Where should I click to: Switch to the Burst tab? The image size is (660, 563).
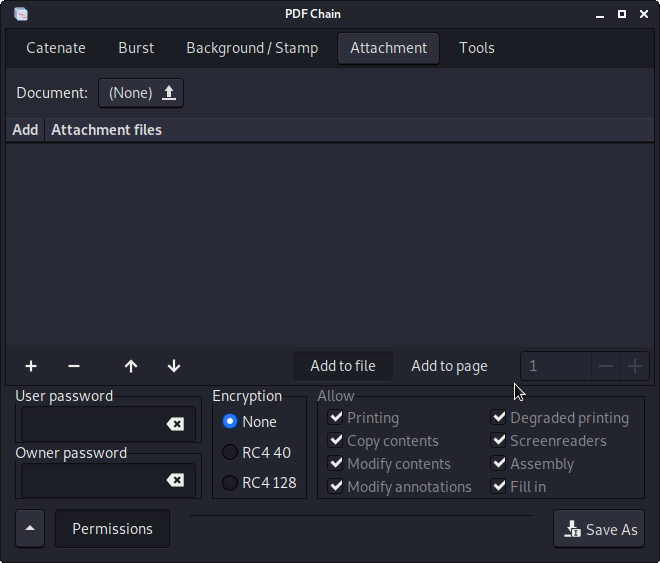click(136, 48)
